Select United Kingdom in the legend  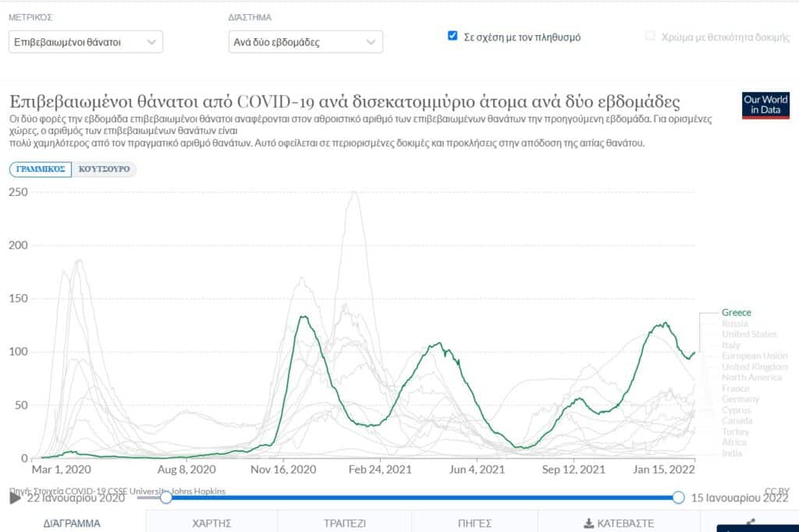pos(755,367)
